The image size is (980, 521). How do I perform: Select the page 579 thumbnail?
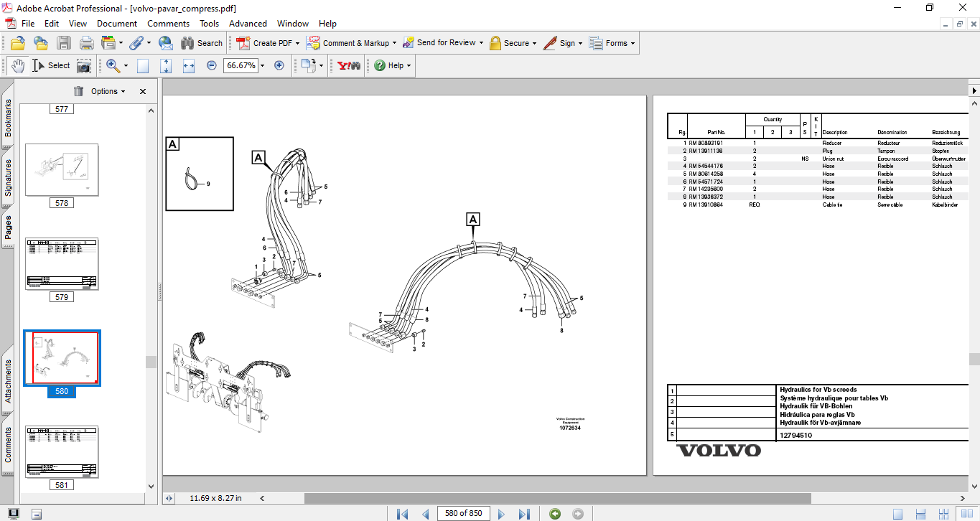click(62, 263)
